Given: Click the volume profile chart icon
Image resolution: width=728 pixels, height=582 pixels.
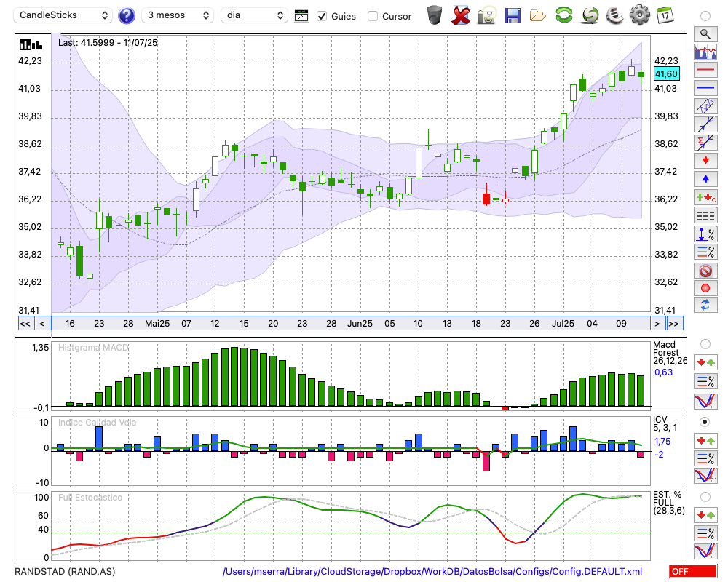Looking at the screenshot, I should tap(705, 52).
